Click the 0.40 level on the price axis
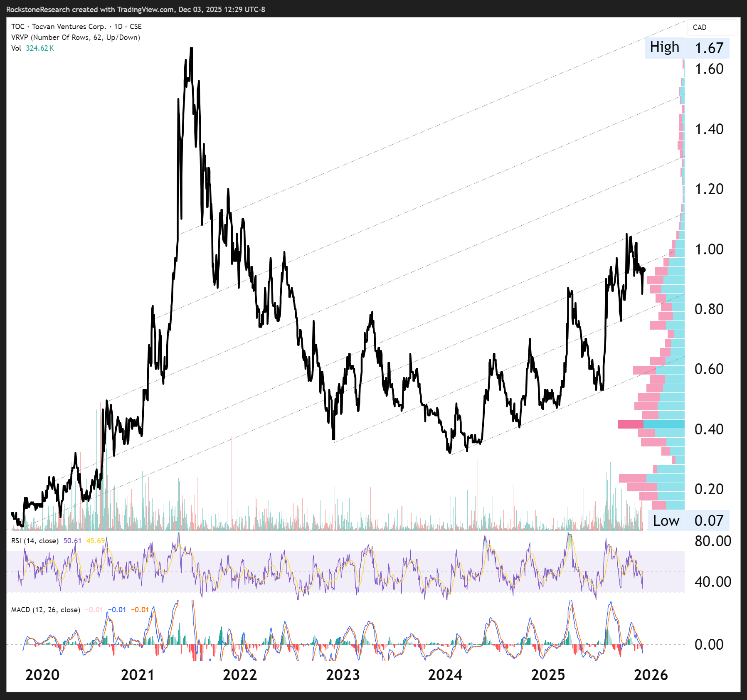 (709, 429)
